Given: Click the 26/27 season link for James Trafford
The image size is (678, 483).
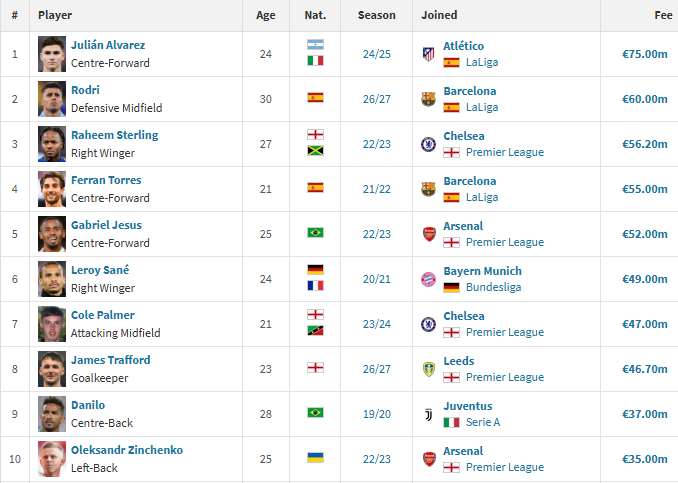Looking at the screenshot, I should coord(377,369).
